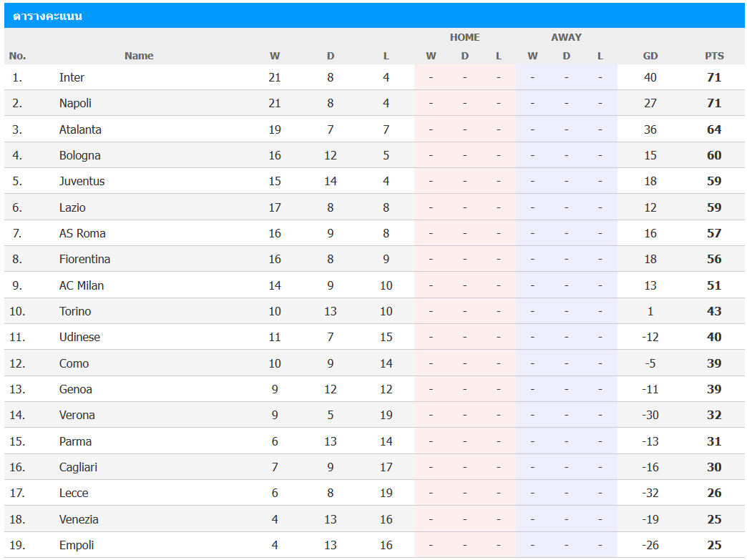This screenshot has height=560, width=747.
Task: Select Juventus in the table
Action: coord(82,181)
